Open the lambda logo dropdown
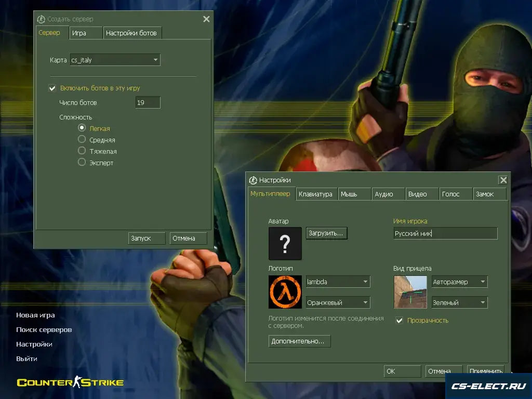The width and height of the screenshot is (532, 399). [338, 282]
